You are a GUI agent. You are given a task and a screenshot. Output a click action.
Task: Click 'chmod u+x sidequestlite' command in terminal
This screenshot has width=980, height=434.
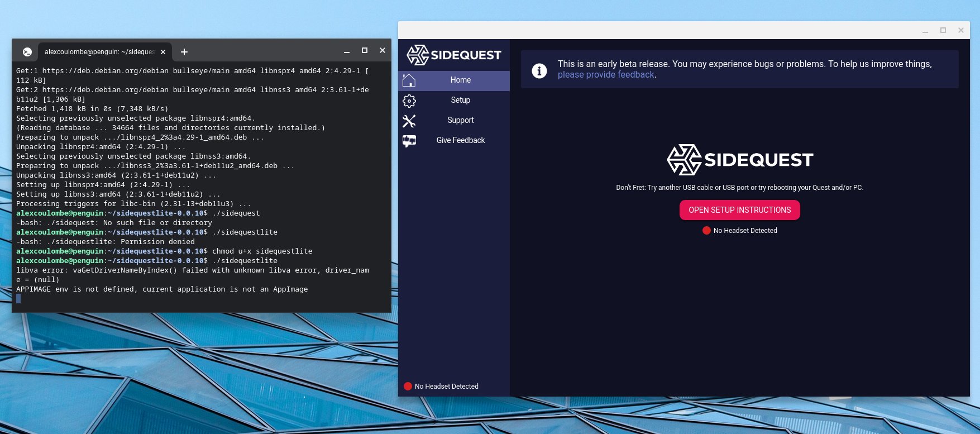click(x=262, y=251)
